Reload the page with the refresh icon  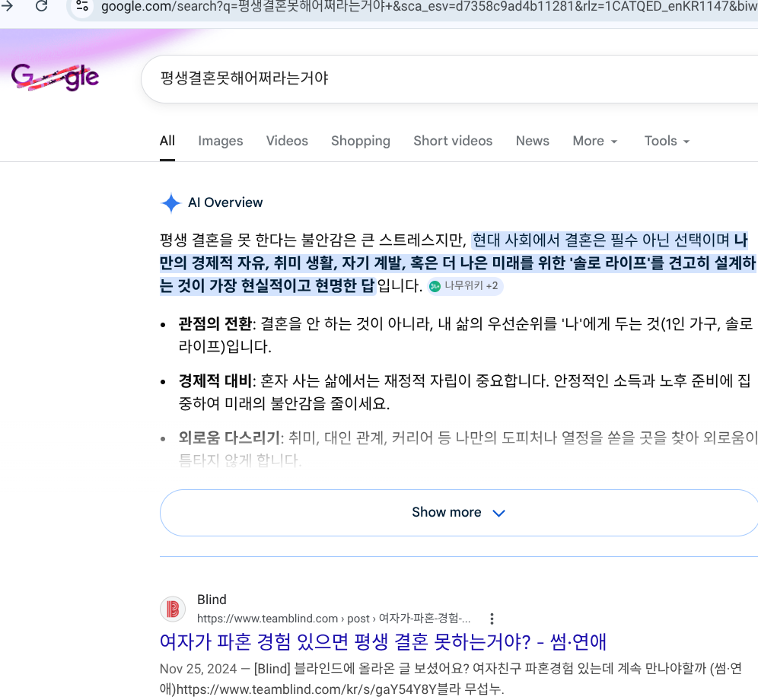point(42,6)
